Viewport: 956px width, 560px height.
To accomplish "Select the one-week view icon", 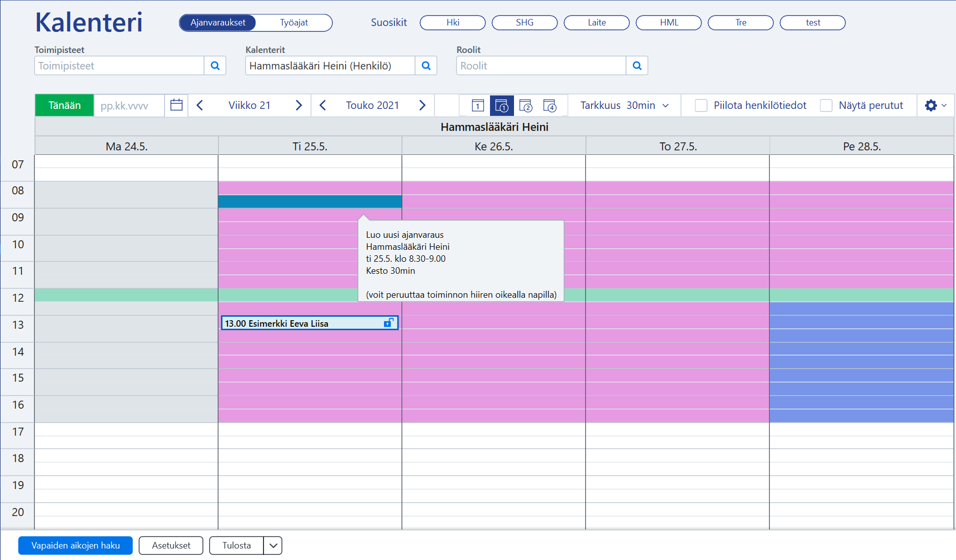I will click(501, 105).
